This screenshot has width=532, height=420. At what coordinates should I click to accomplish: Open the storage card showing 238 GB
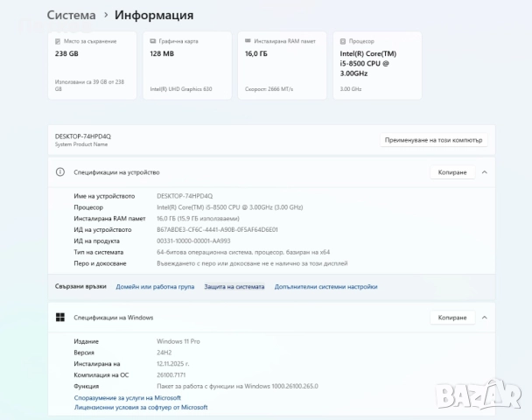[x=92, y=66]
